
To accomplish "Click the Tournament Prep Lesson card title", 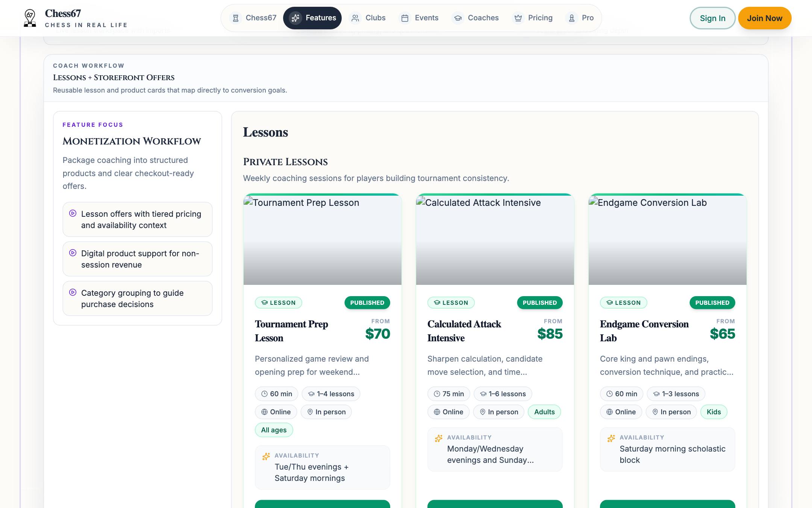I will pyautogui.click(x=292, y=331).
